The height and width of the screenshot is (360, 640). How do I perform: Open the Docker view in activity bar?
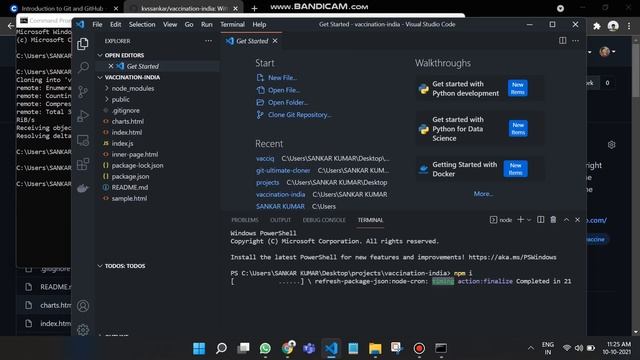[83, 188]
